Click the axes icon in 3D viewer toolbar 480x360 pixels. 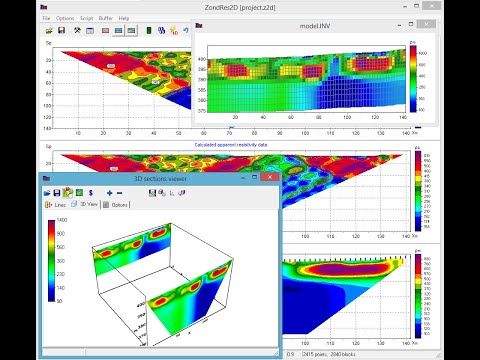pos(172,193)
